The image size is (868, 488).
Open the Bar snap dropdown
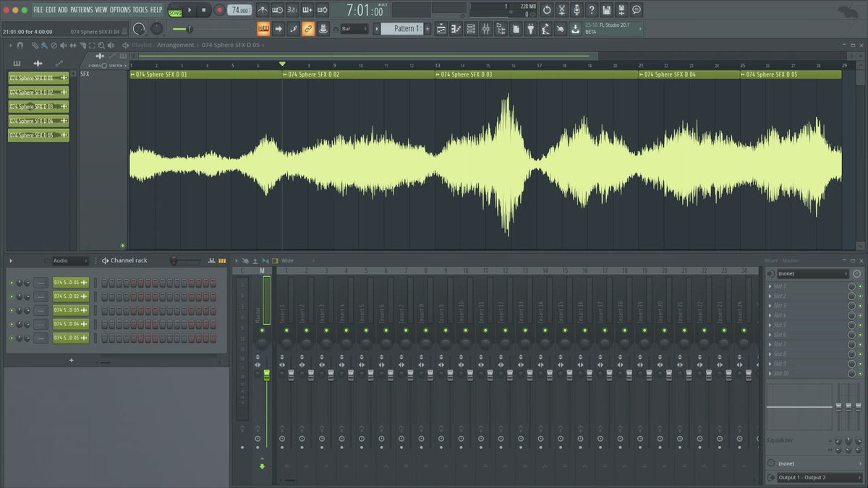click(354, 29)
